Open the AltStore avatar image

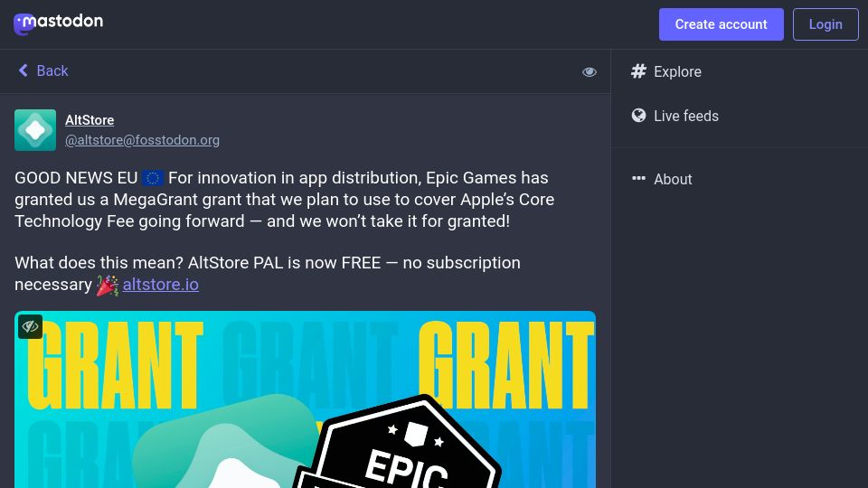pos(35,130)
